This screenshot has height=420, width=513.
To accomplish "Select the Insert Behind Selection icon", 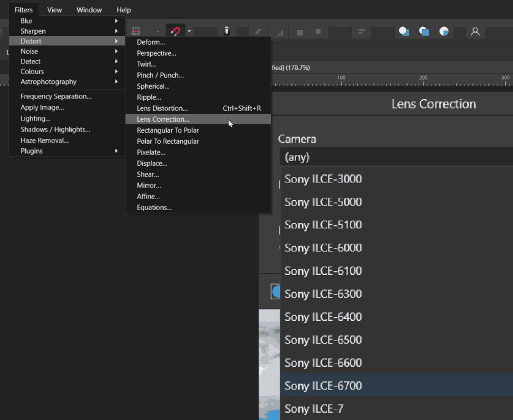I will pyautogui.click(x=404, y=31).
